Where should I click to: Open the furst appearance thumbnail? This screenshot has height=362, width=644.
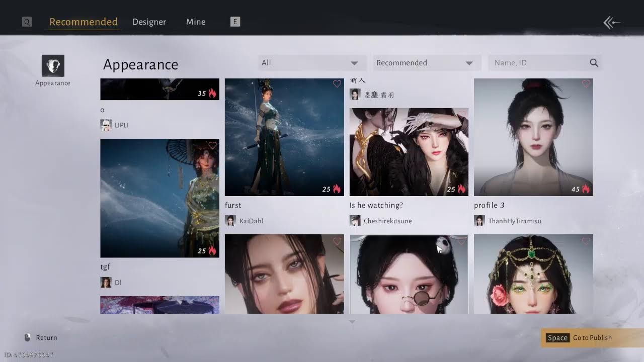284,137
